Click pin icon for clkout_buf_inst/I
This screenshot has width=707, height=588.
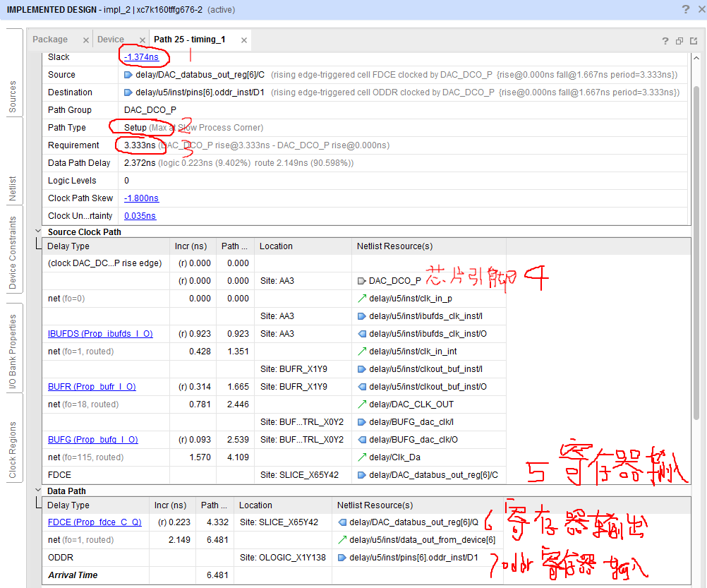coord(362,369)
